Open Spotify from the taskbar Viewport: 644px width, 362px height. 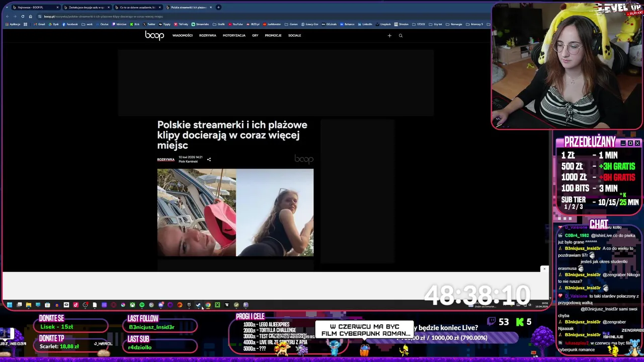pyautogui.click(x=142, y=305)
